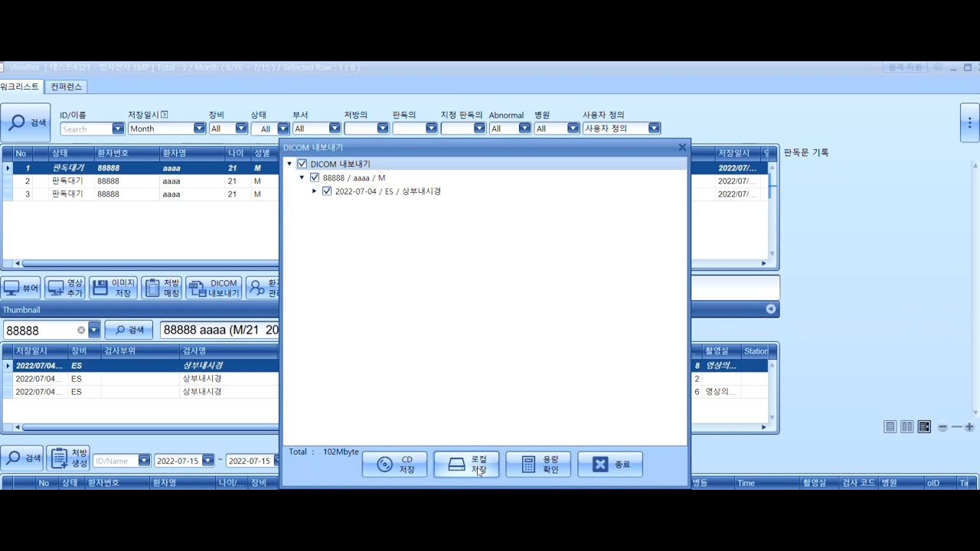The width and height of the screenshot is (980, 551).
Task: Open the 병원 dropdown
Action: pyautogui.click(x=573, y=129)
